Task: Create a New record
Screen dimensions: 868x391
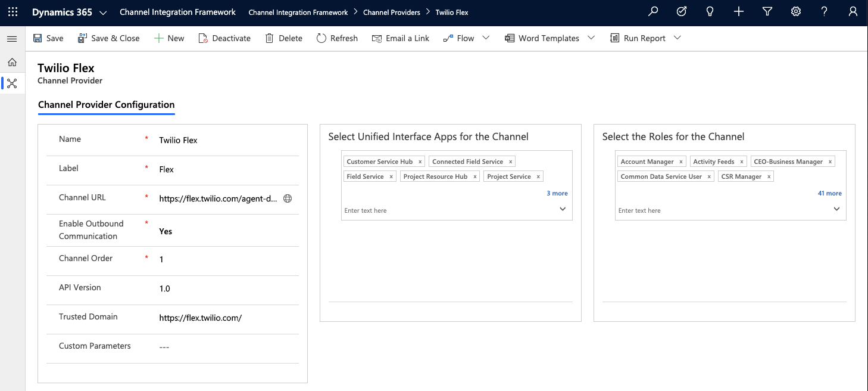Action: coord(169,38)
